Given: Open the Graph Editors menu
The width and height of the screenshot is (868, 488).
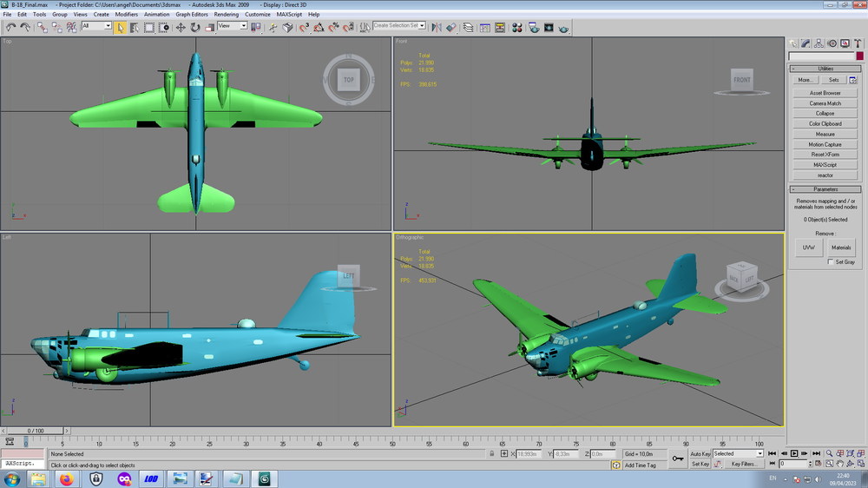Looking at the screenshot, I should [192, 15].
